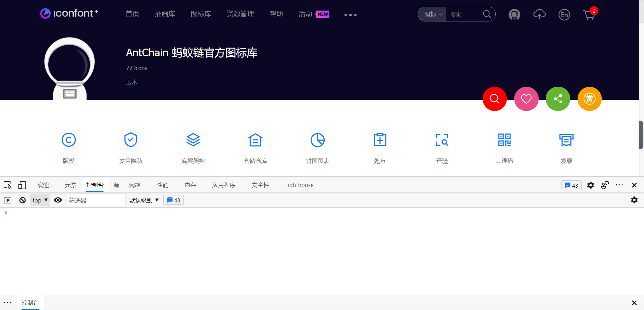
Task: Toggle device emulation in DevTools
Action: 22,185
